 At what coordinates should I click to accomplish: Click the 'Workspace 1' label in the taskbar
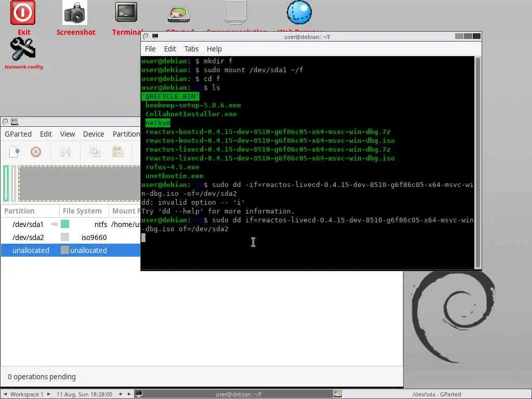tap(27, 394)
